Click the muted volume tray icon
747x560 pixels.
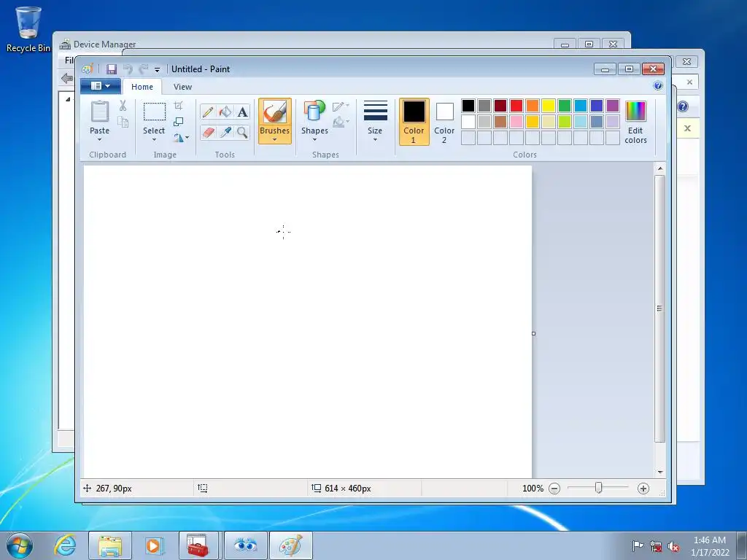point(673,547)
